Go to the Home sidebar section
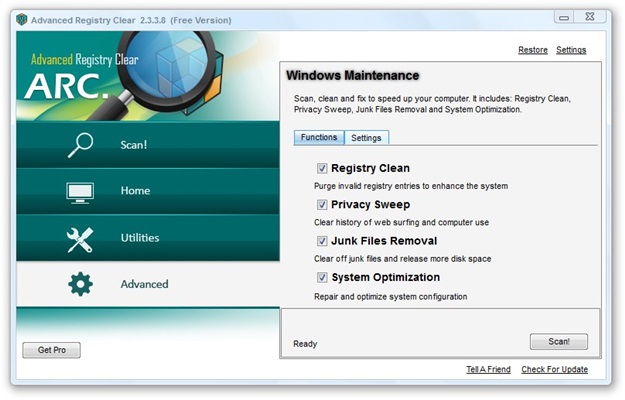The height and width of the screenshot is (400, 625). 148,191
